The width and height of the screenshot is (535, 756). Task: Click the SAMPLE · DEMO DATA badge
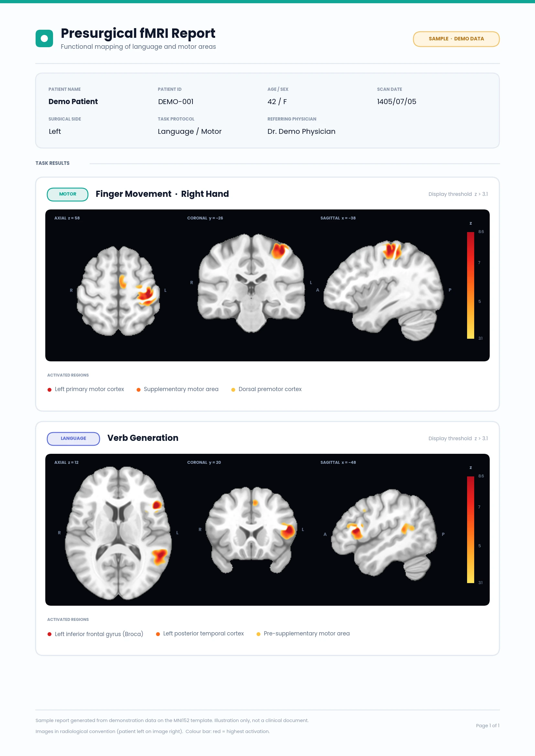click(456, 39)
